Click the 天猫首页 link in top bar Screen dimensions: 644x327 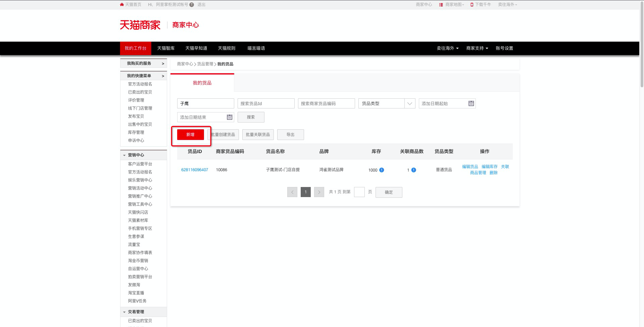coord(133,5)
